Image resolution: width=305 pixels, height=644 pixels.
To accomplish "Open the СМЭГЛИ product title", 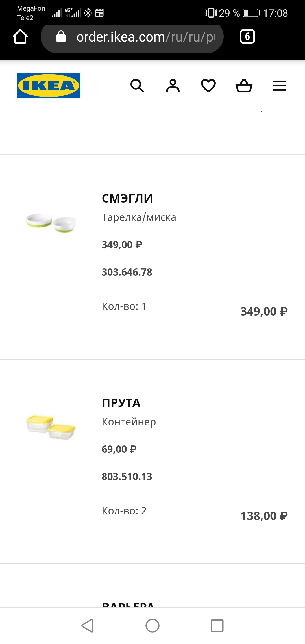I will [x=127, y=198].
